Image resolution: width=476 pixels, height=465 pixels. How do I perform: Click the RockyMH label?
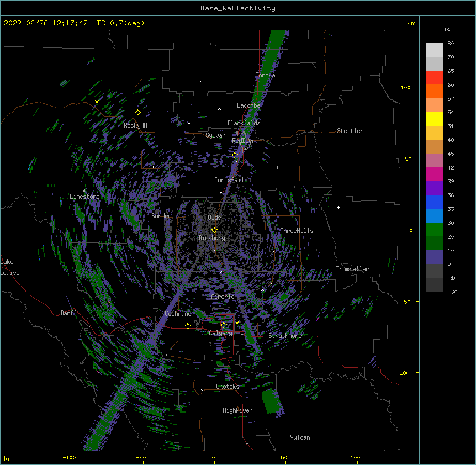[135, 125]
